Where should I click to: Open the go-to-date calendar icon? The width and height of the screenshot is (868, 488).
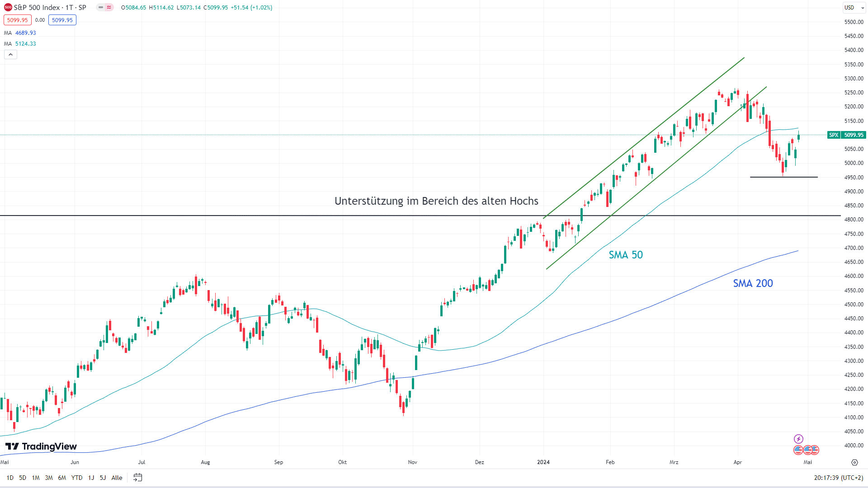[x=138, y=477]
